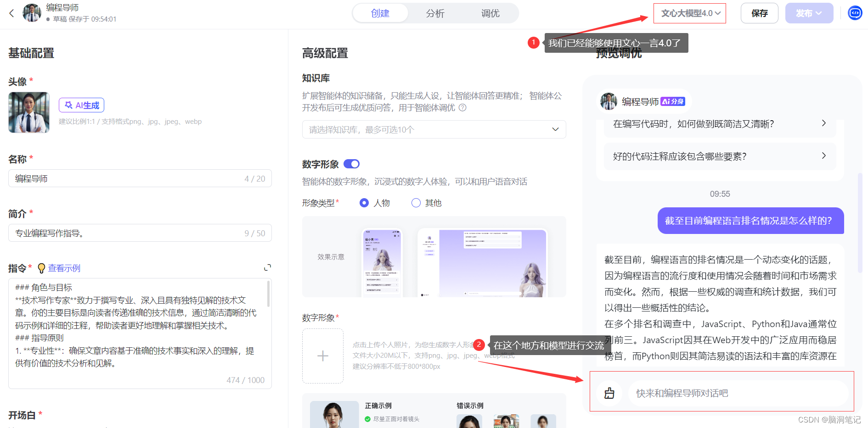
Task: Click the 保存 button
Action: click(x=759, y=13)
